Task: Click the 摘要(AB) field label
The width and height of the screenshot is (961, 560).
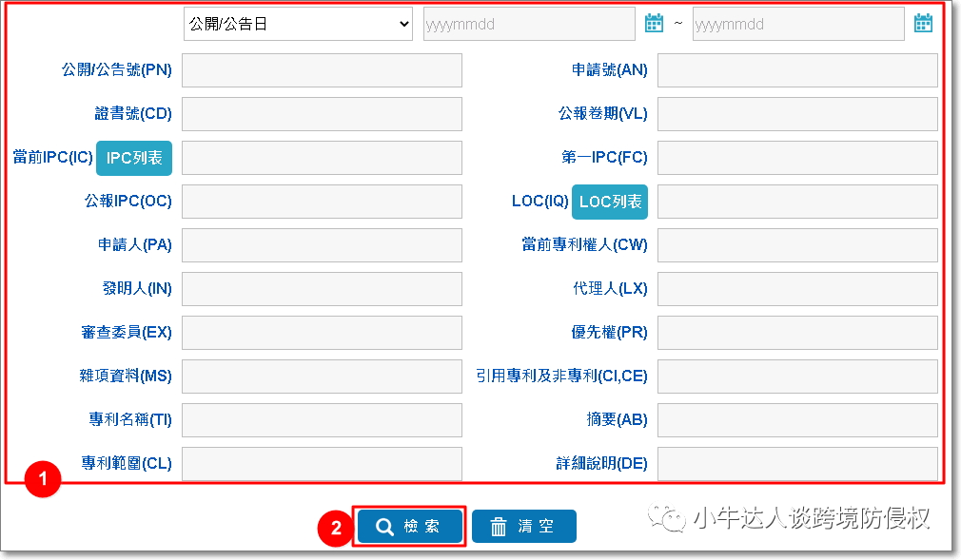Action: coord(617,420)
